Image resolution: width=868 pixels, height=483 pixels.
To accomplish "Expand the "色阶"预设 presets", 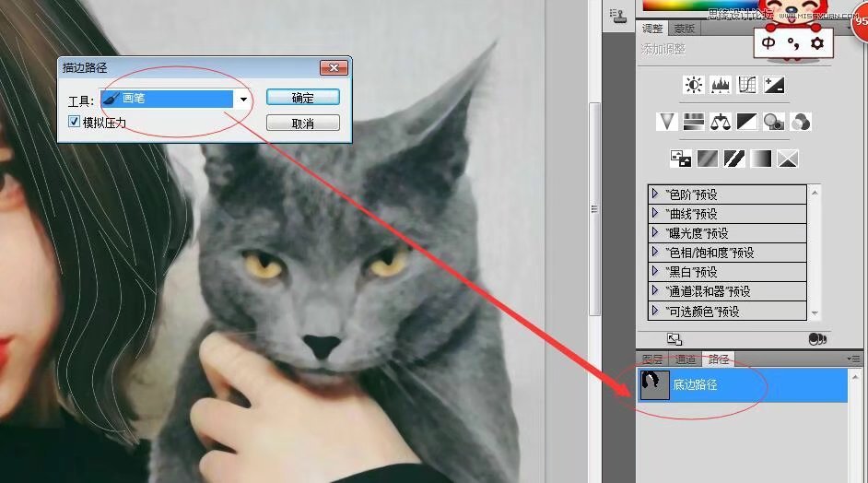I will coord(655,194).
